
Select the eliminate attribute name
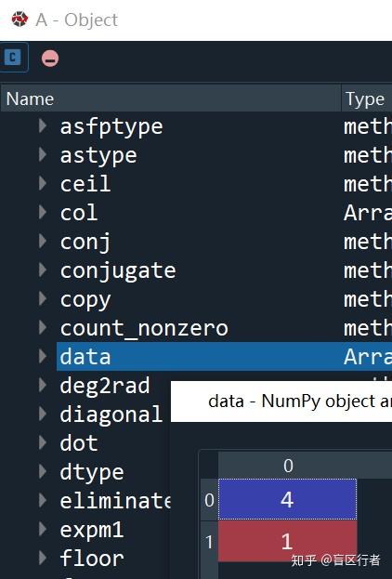coord(115,500)
